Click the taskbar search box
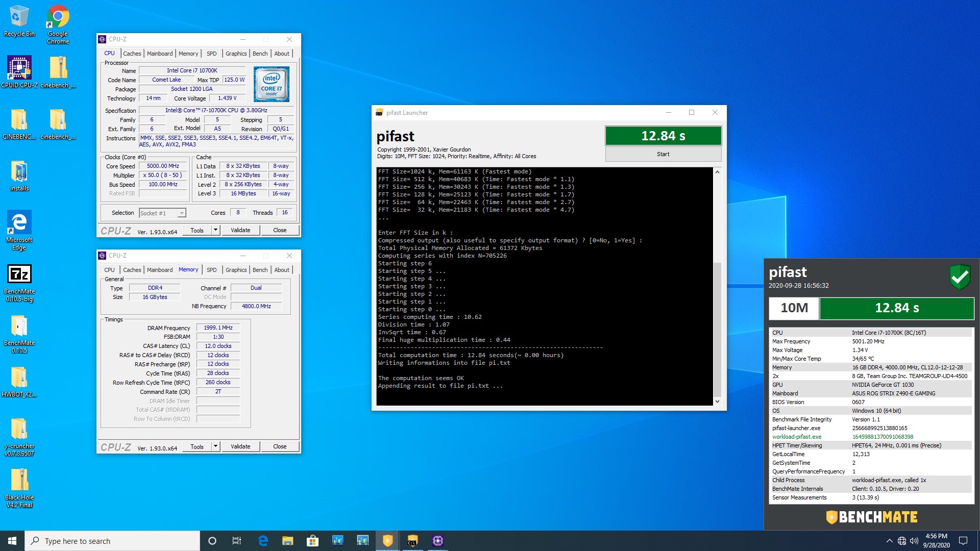This screenshot has width=980, height=551. (x=112, y=541)
